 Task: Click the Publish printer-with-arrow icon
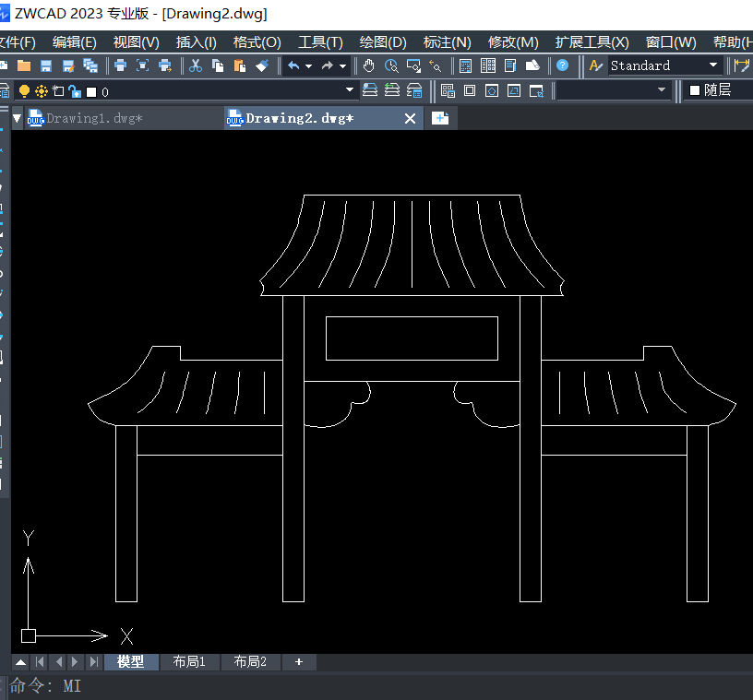tap(165, 65)
